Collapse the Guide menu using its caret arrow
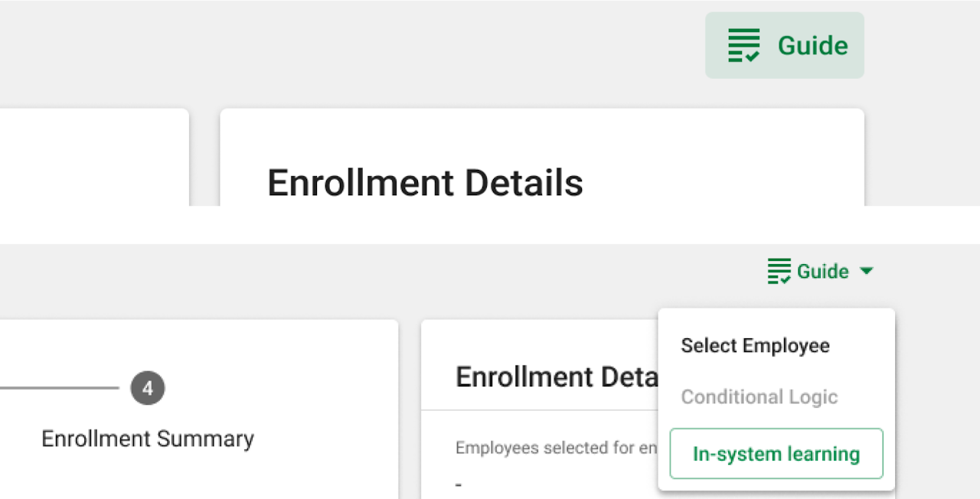980x499 pixels. (866, 271)
